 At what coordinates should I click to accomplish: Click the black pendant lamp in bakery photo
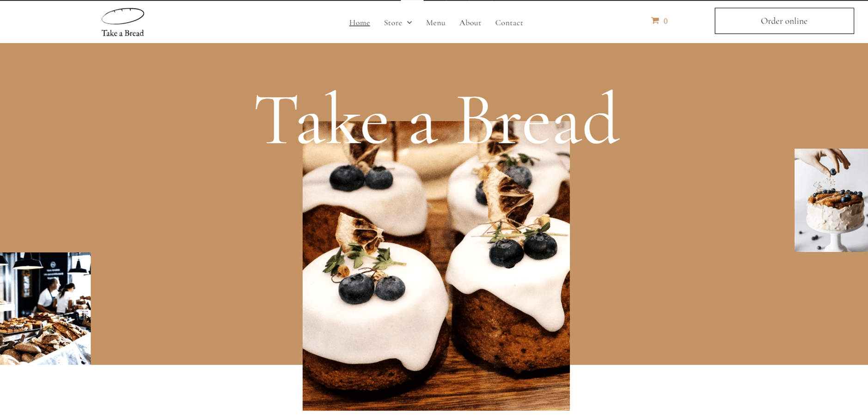[28, 263]
